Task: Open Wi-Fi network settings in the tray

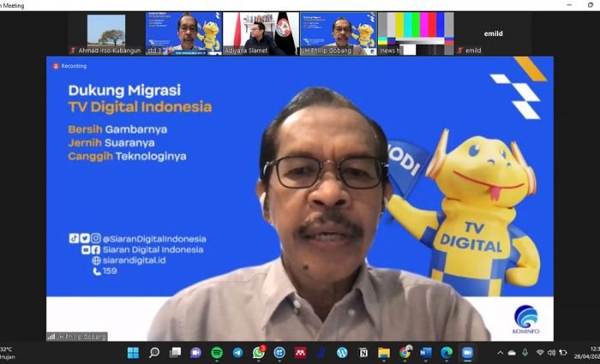Action: tap(540, 353)
